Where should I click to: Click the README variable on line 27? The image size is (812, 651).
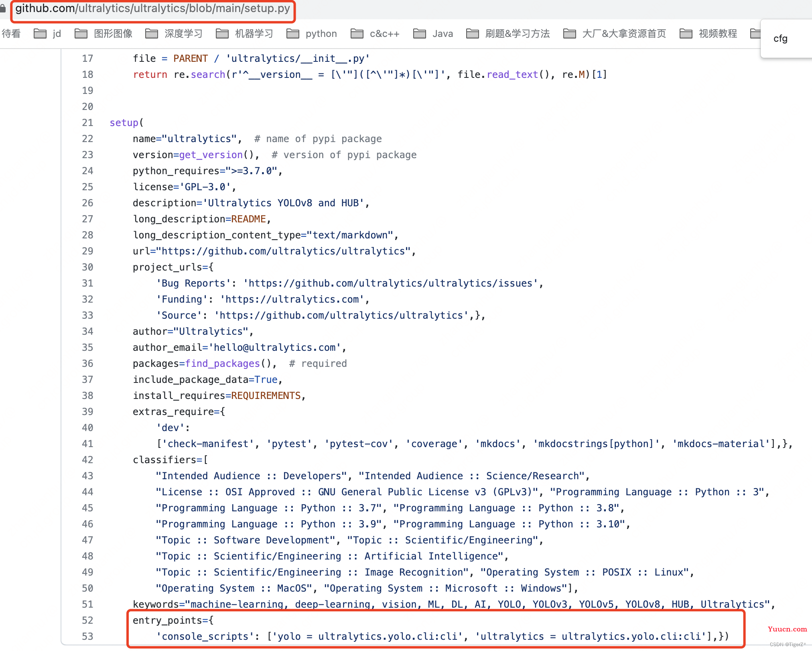(x=249, y=219)
